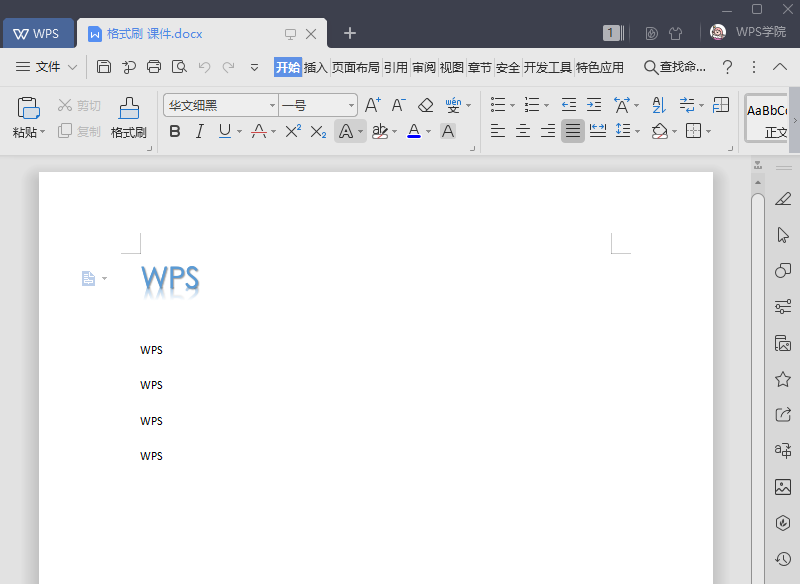Click the Format Painter (格式刷) tool
The image size is (800, 584).
128,117
